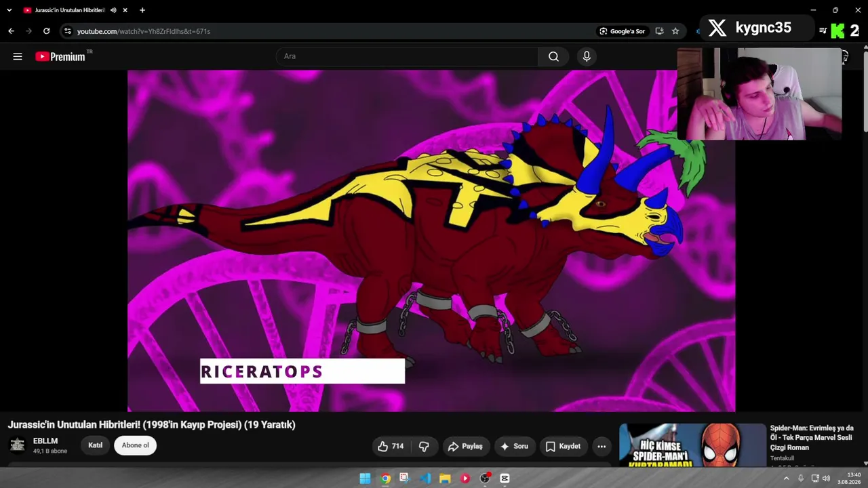Screen dimensions: 868x488
Task: Open the Windows Start menu
Action: (x=365, y=479)
